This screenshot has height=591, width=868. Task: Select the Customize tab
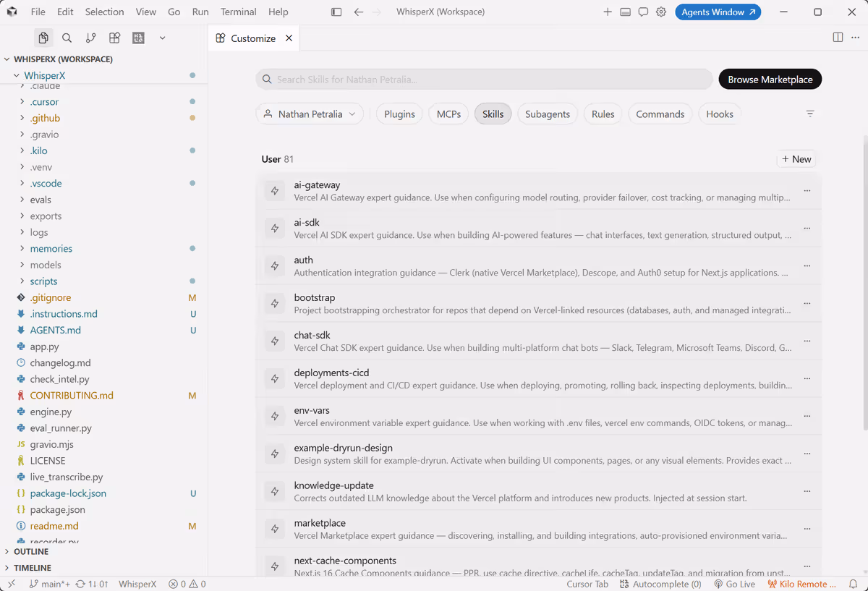point(254,38)
